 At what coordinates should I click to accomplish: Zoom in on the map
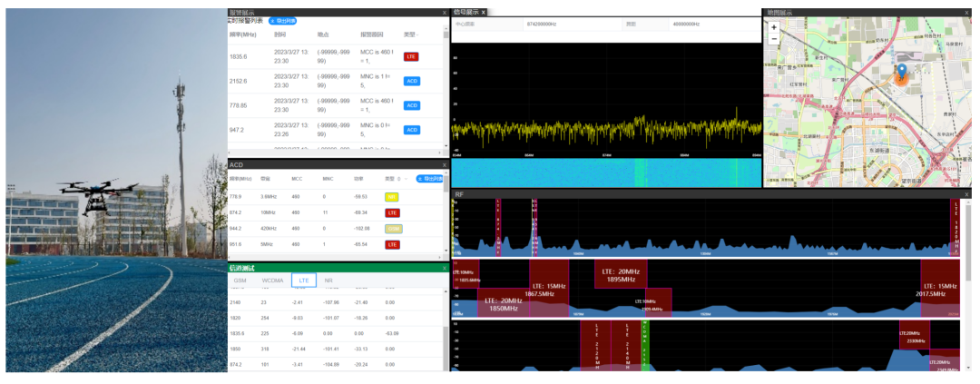773,27
